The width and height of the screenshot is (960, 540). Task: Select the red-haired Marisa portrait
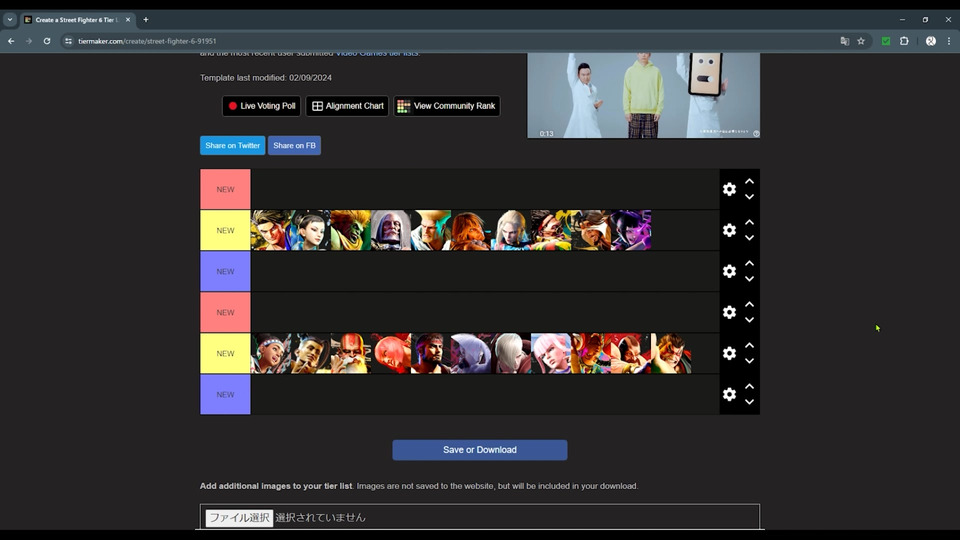tap(391, 353)
